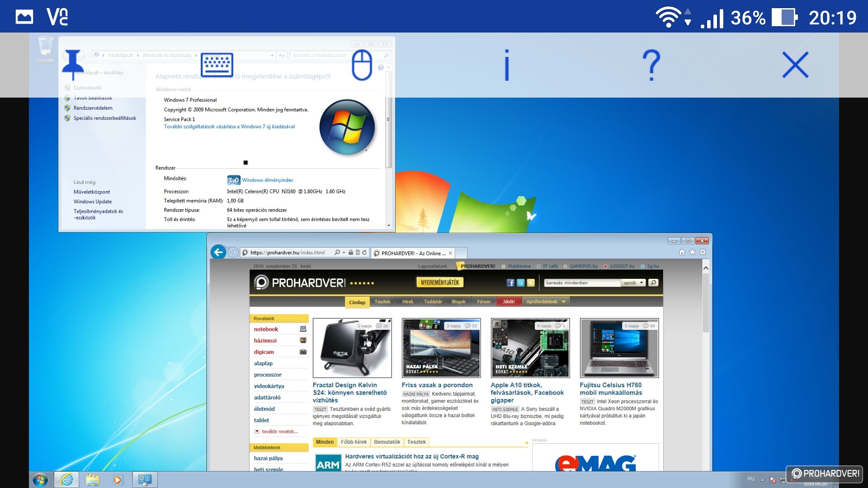Open the videokártya category
The width and height of the screenshot is (868, 488).
pos(269,386)
